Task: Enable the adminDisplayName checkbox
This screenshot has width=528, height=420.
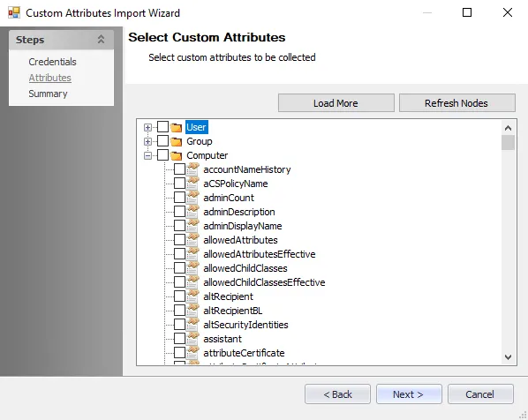Action: [180, 226]
